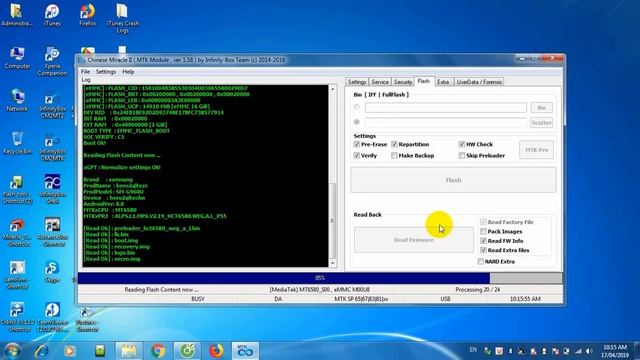Click the Bin file path field
Viewport: 640px width, 360px height.
click(446, 108)
